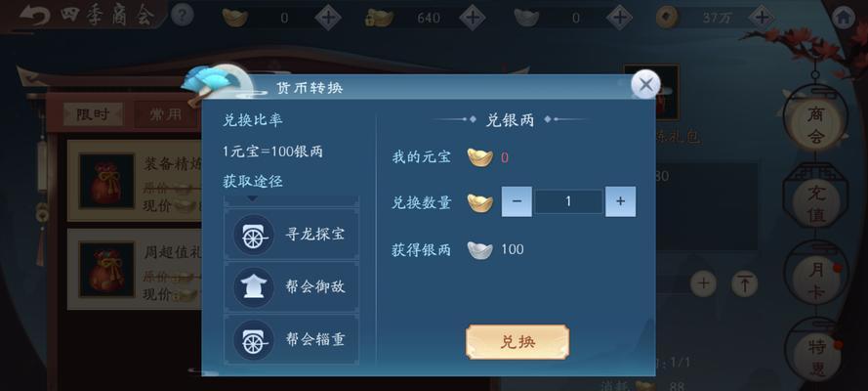The height and width of the screenshot is (391, 868).
Task: Increase exchange quantity with plus button
Action: coord(620,201)
